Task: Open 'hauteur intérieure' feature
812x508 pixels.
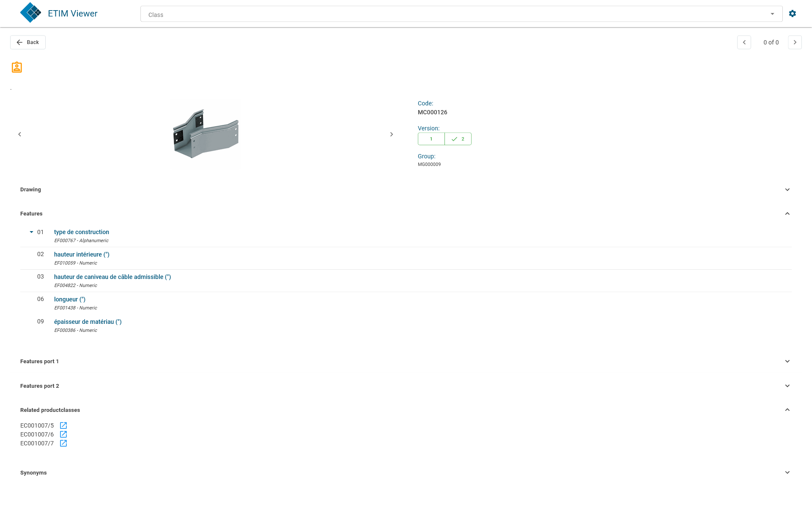Action: 82,254
